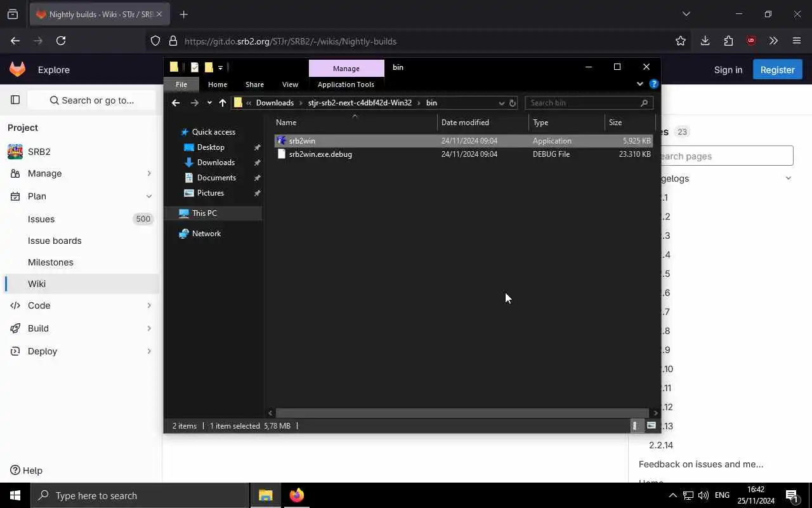Open address bar history dropdown in Explorer
The width and height of the screenshot is (812, 508).
point(501,103)
